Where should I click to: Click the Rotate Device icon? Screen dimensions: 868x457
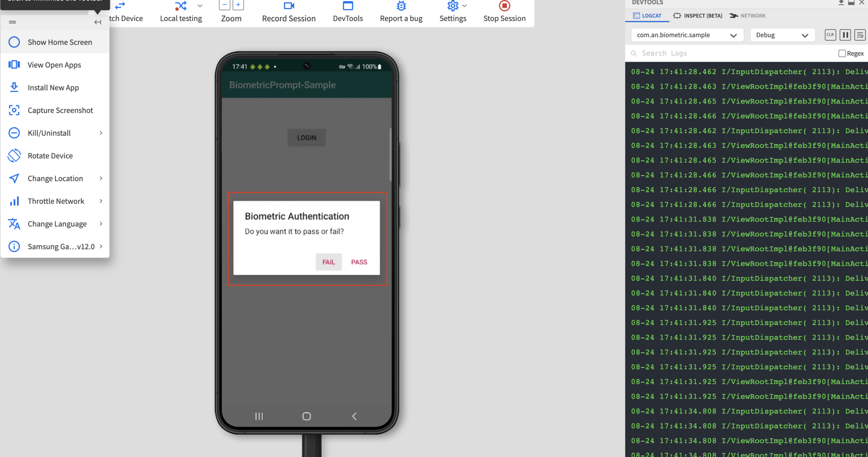click(14, 156)
